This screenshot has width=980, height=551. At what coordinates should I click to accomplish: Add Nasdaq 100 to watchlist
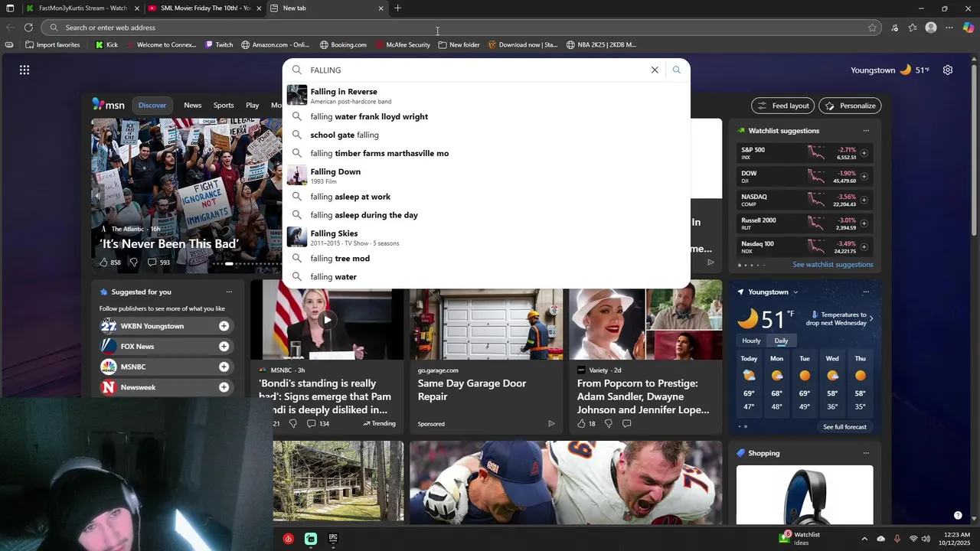click(x=864, y=247)
